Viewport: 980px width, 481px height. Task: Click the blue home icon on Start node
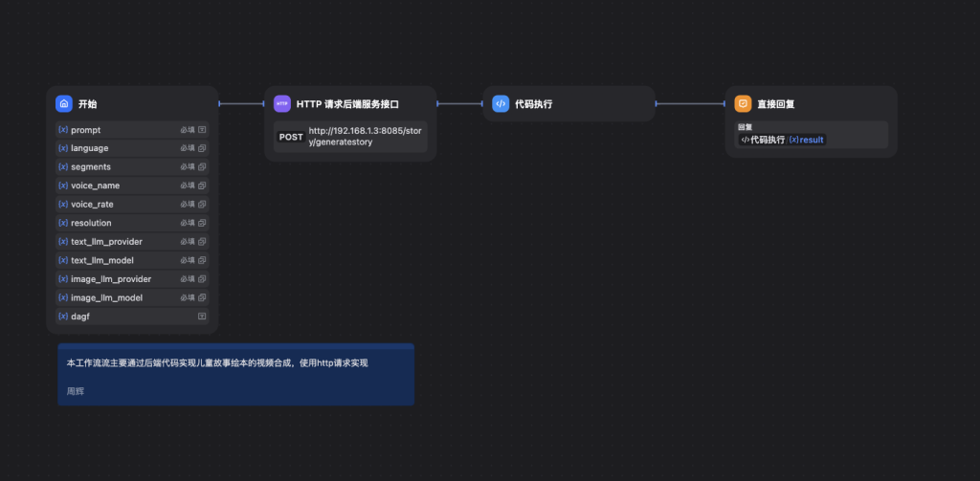[x=64, y=103]
